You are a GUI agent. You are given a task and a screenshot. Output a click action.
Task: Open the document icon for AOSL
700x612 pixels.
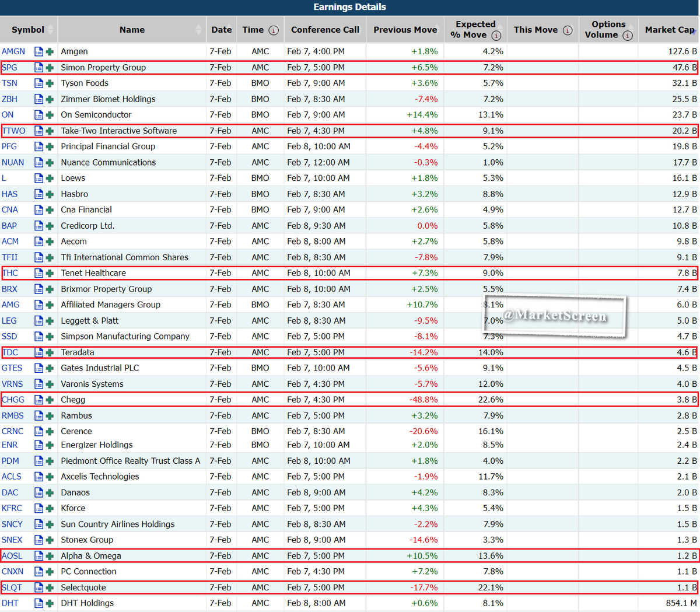pyautogui.click(x=38, y=556)
